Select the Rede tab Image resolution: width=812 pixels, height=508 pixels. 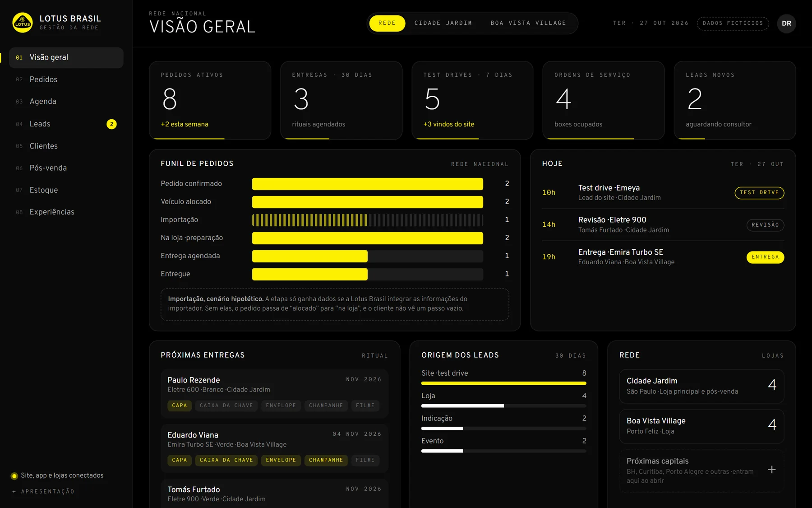387,23
